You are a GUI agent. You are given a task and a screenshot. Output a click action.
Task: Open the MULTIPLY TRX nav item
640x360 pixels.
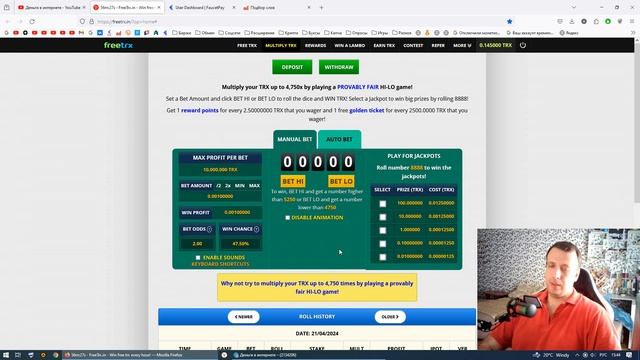pos(281,45)
